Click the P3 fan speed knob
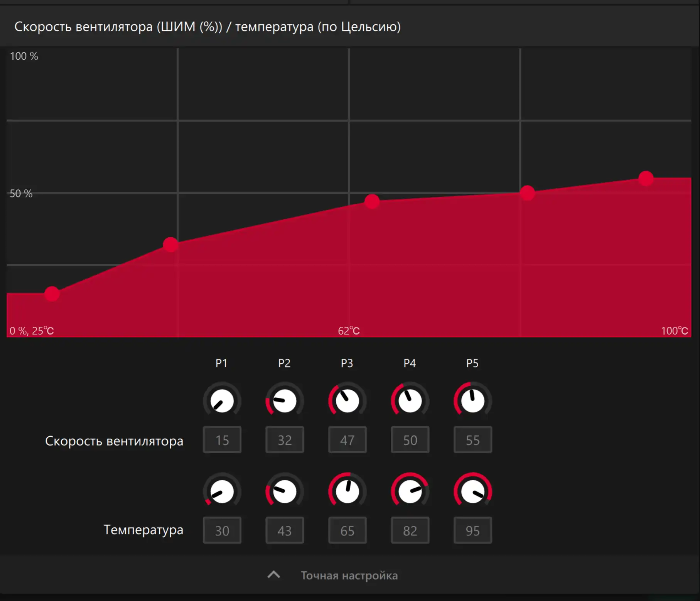This screenshot has height=601, width=700. [347, 401]
